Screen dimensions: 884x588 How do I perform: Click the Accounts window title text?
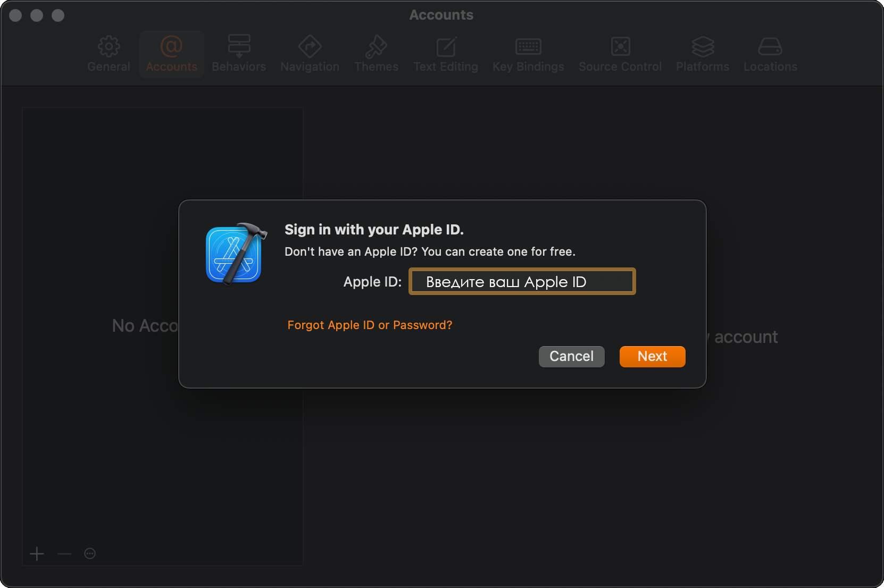coord(441,15)
